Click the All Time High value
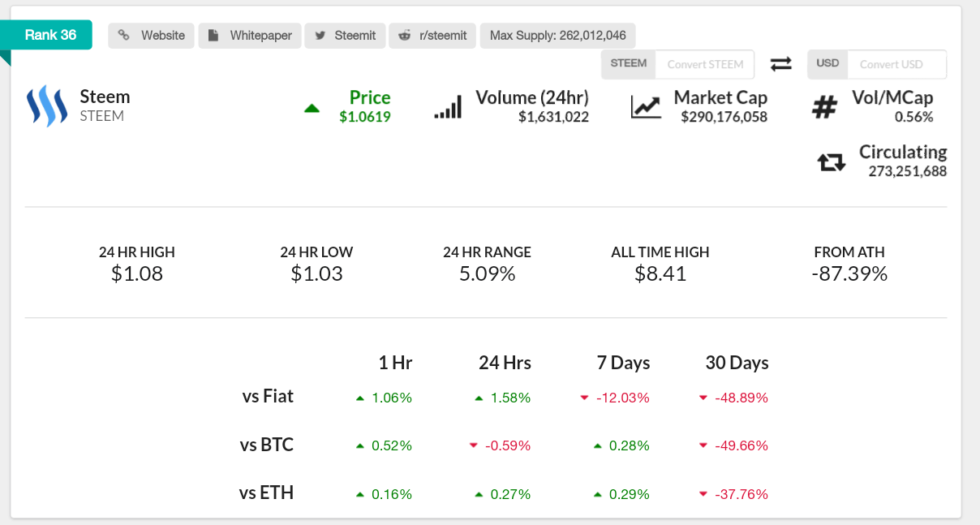 660,273
